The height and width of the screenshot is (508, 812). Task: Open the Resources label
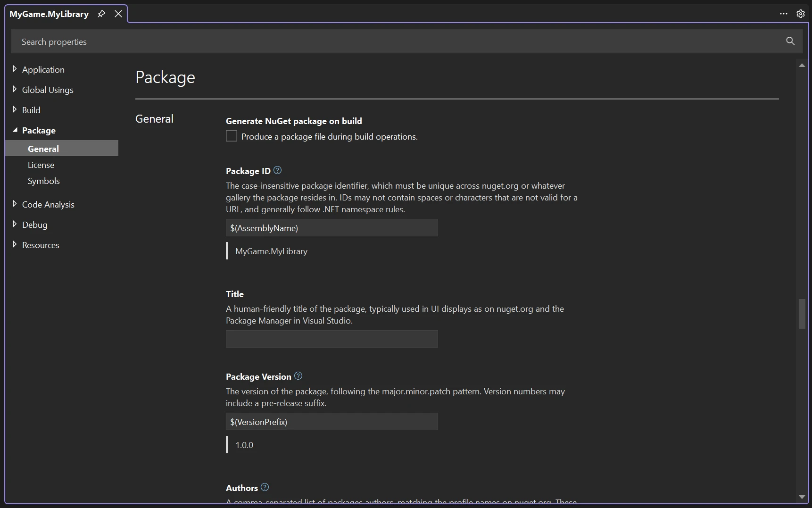pos(41,245)
